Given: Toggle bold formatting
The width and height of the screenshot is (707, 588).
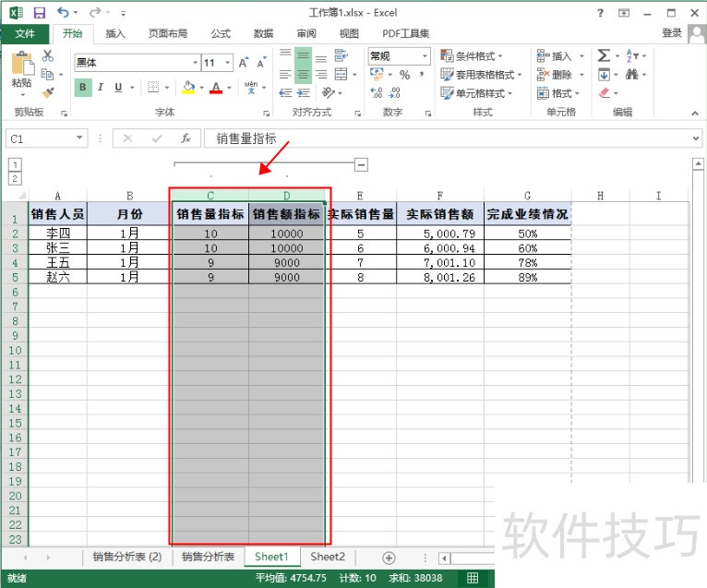Looking at the screenshot, I should (83, 87).
